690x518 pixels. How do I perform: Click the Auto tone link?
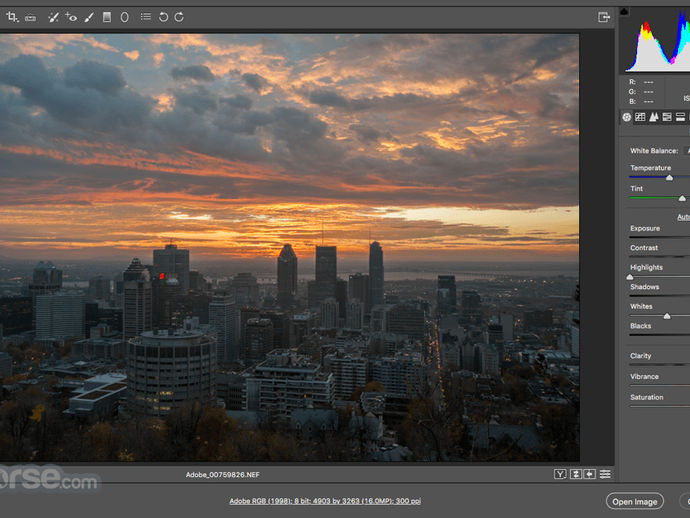pyautogui.click(x=683, y=217)
